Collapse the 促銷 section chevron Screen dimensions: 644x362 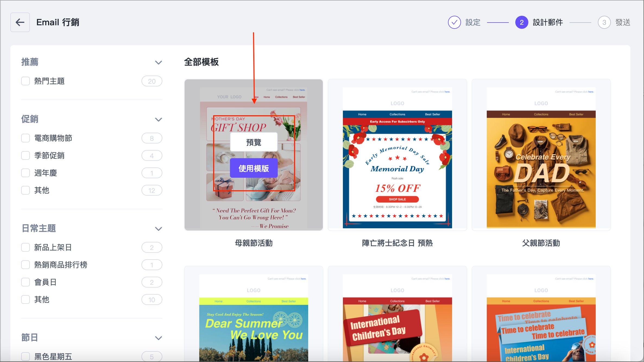[x=159, y=120]
